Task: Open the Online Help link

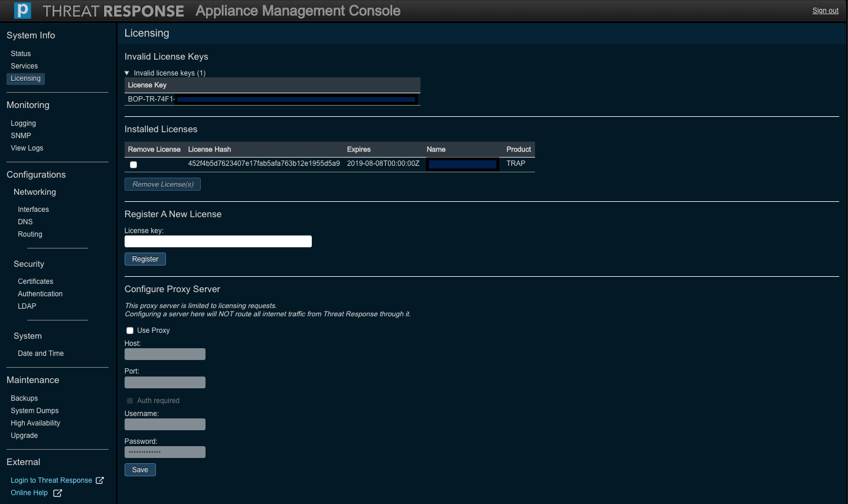Action: (x=29, y=493)
